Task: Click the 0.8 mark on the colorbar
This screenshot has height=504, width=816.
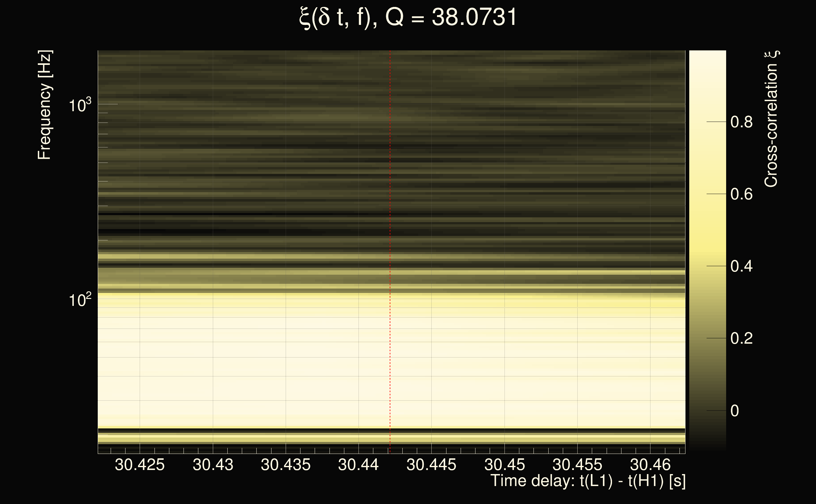Action: 741,122
